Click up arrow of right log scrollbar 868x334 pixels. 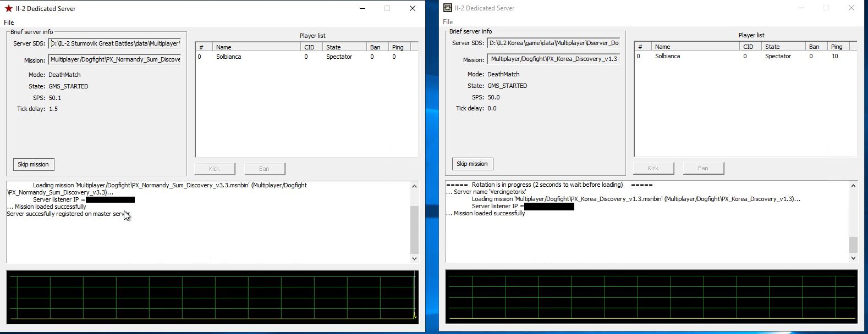point(853,186)
